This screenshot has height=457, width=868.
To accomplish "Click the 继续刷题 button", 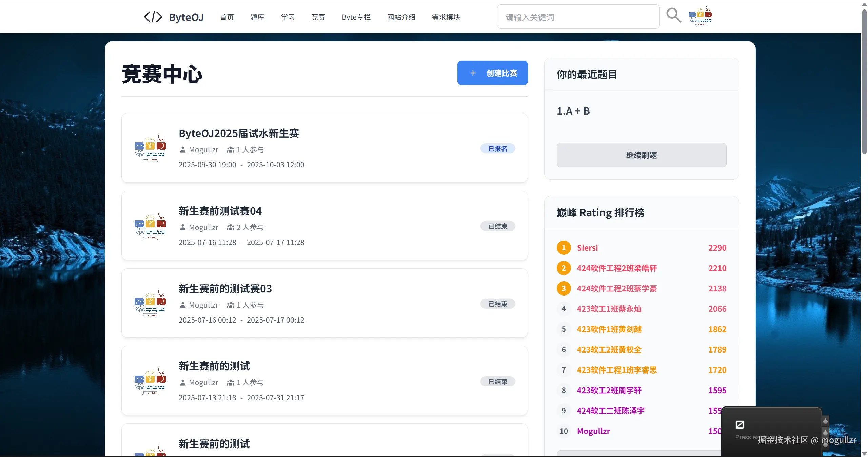I will click(x=641, y=155).
